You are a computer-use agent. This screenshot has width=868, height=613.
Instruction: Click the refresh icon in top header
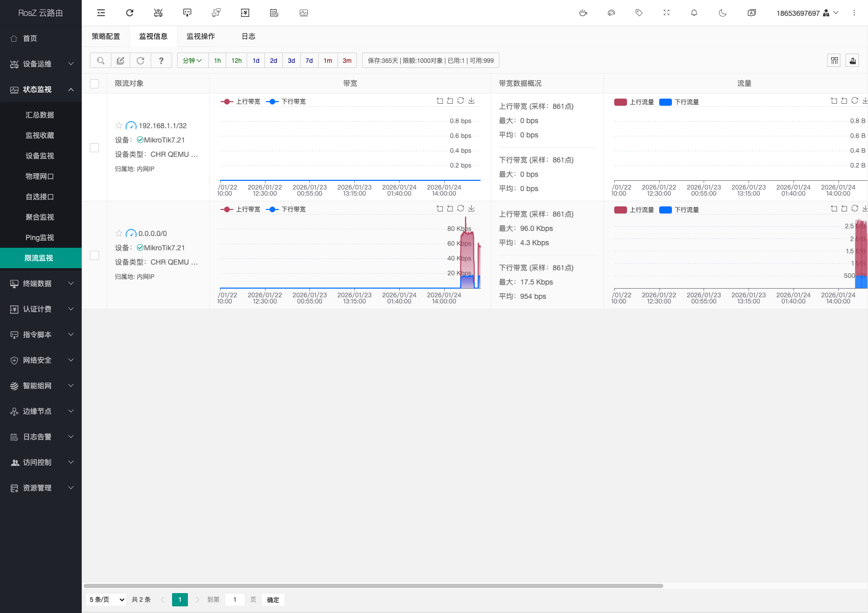click(130, 13)
